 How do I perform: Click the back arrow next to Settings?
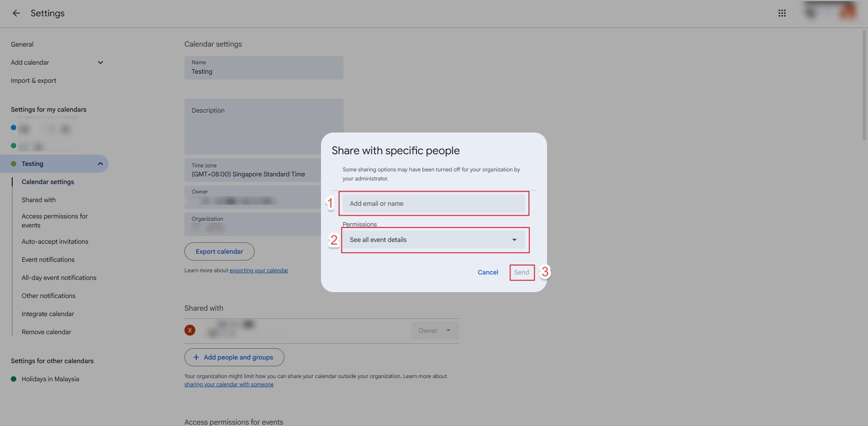16,13
